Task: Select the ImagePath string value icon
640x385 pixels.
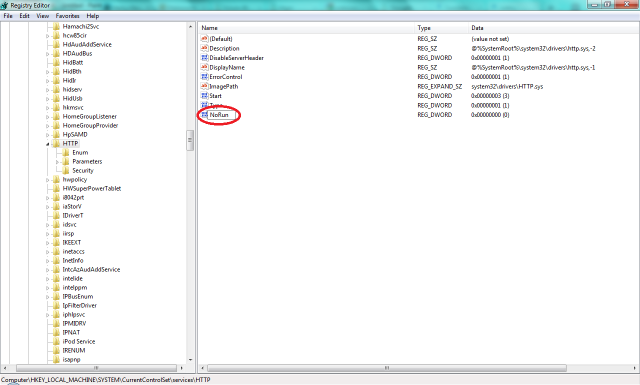Action: pos(204,86)
